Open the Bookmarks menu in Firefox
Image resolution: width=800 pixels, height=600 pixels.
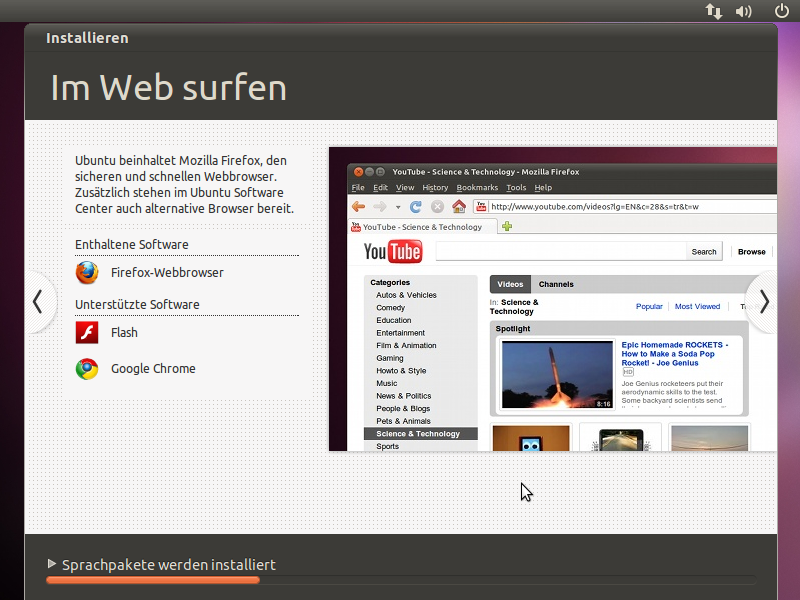pyautogui.click(x=477, y=188)
